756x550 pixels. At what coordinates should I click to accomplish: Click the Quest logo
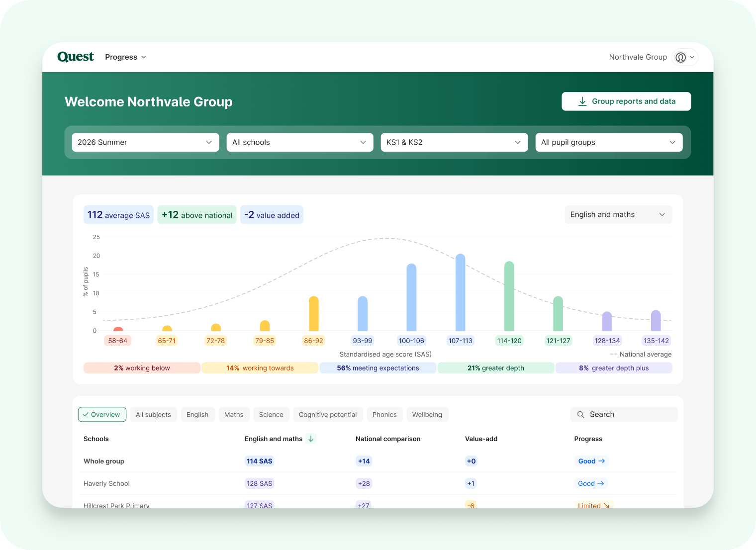point(76,57)
